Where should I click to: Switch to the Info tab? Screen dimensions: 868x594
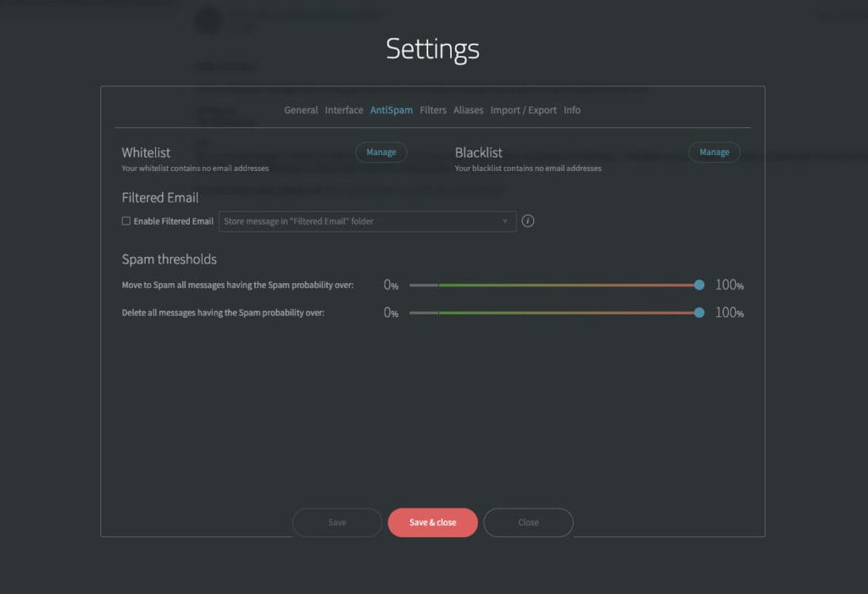coord(572,109)
